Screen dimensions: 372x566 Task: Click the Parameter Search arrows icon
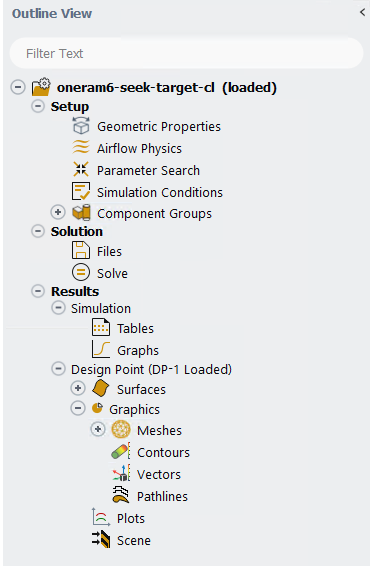pos(81,169)
